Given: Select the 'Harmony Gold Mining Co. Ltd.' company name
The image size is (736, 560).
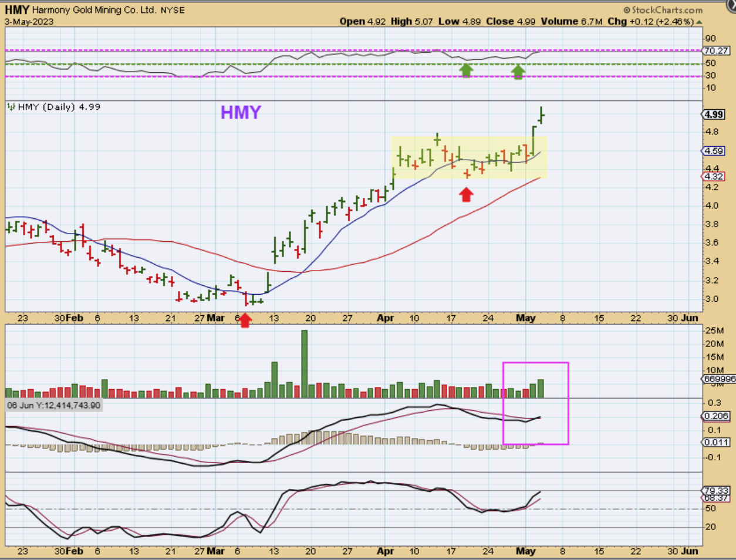Looking at the screenshot, I should tap(94, 10).
